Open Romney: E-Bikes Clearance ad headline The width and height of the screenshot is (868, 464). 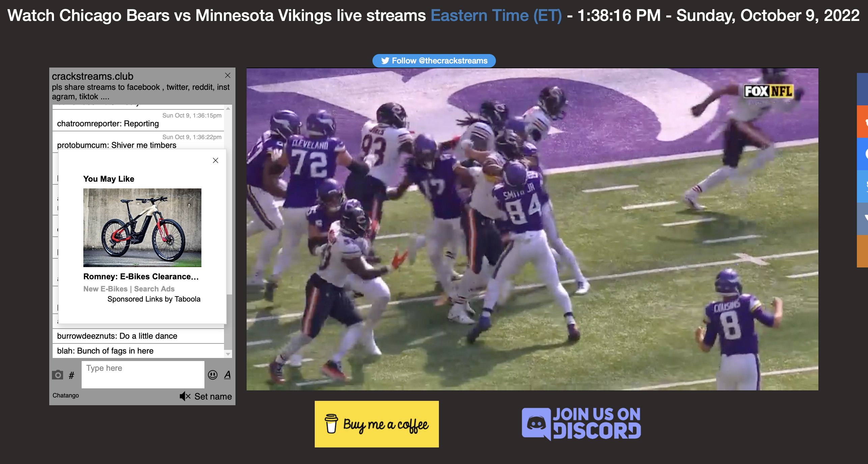point(141,277)
